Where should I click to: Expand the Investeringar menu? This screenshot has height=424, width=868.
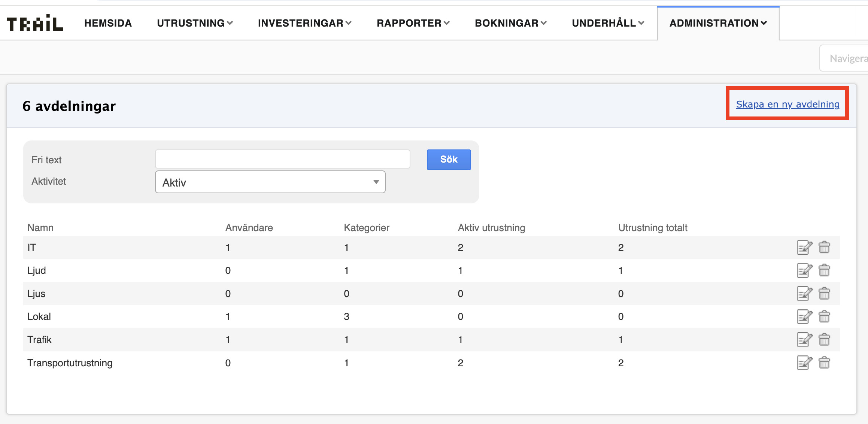pos(304,23)
